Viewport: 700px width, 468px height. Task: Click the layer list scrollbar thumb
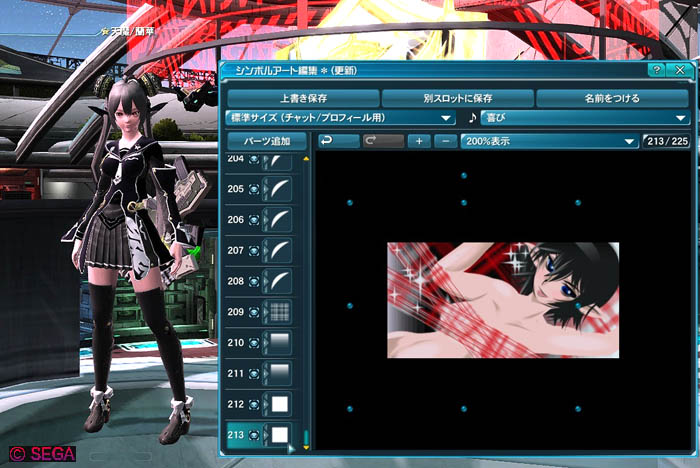(306, 437)
